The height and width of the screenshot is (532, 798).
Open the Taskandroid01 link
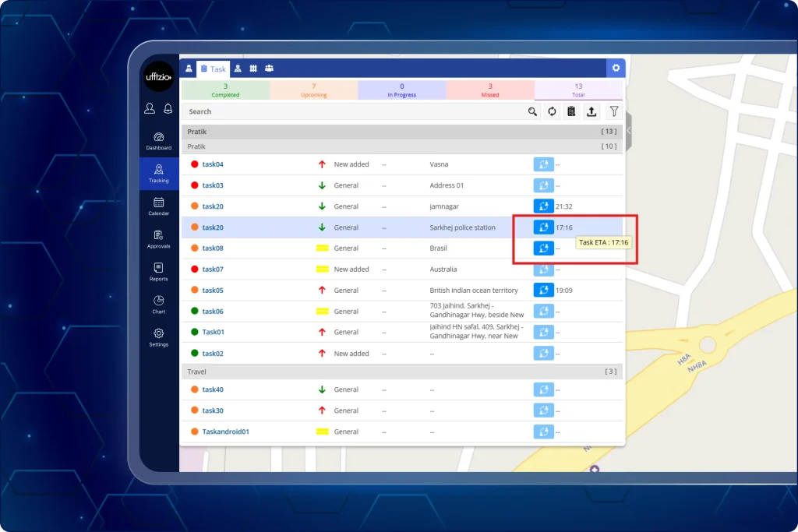pyautogui.click(x=226, y=432)
